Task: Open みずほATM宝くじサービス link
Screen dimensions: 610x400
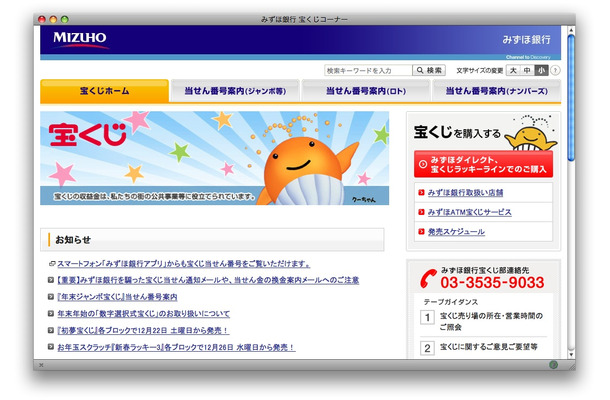Action: point(470,212)
